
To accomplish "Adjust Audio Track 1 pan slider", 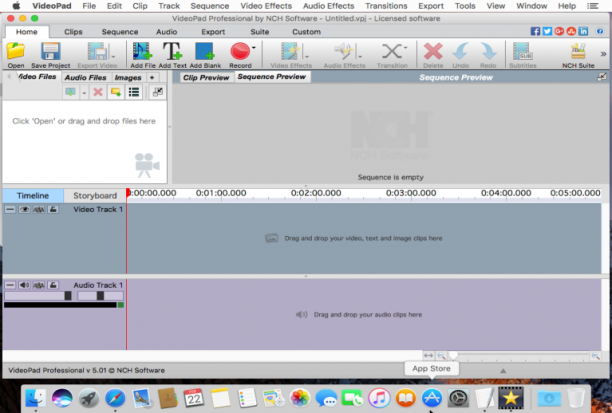I will (100, 296).
